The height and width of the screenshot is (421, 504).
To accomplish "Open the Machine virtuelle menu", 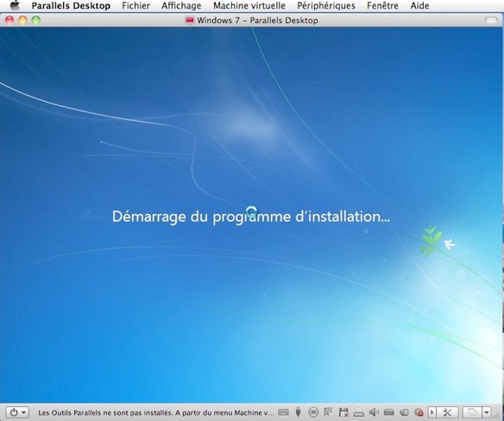I will [249, 5].
